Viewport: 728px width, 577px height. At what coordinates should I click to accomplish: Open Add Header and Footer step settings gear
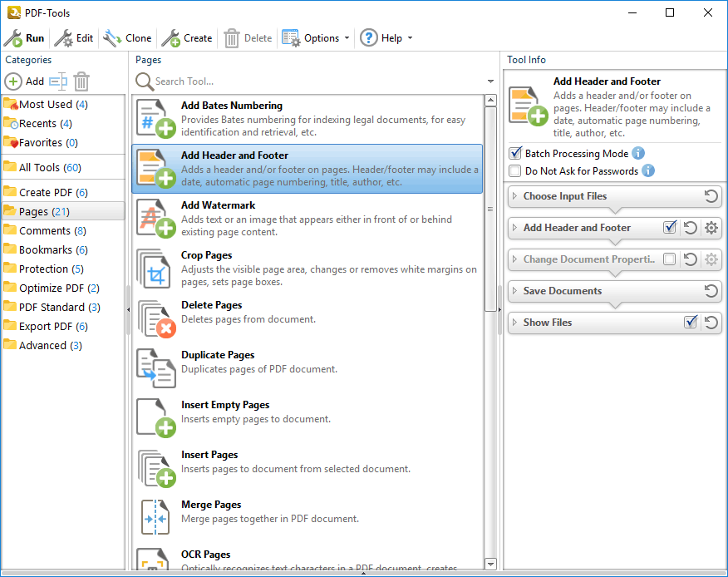(x=711, y=228)
